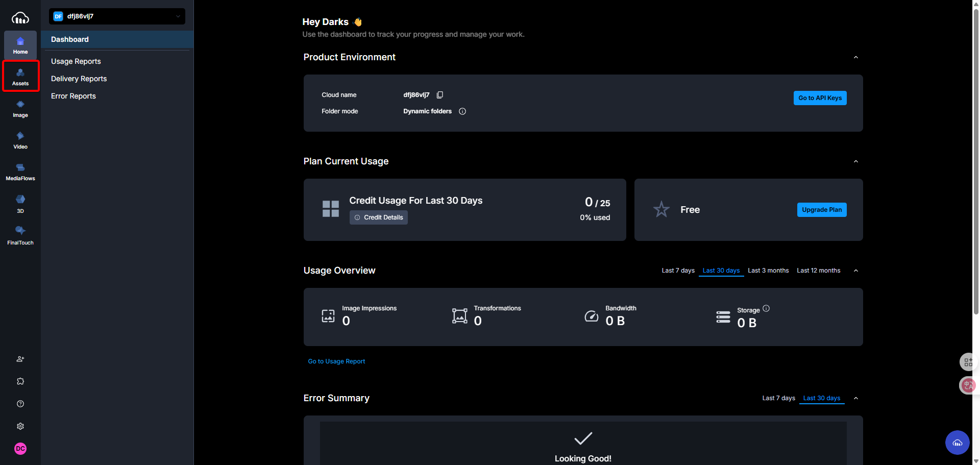Select Last 7 days in Usage Overview
This screenshot has width=980, height=465.
[678, 271]
